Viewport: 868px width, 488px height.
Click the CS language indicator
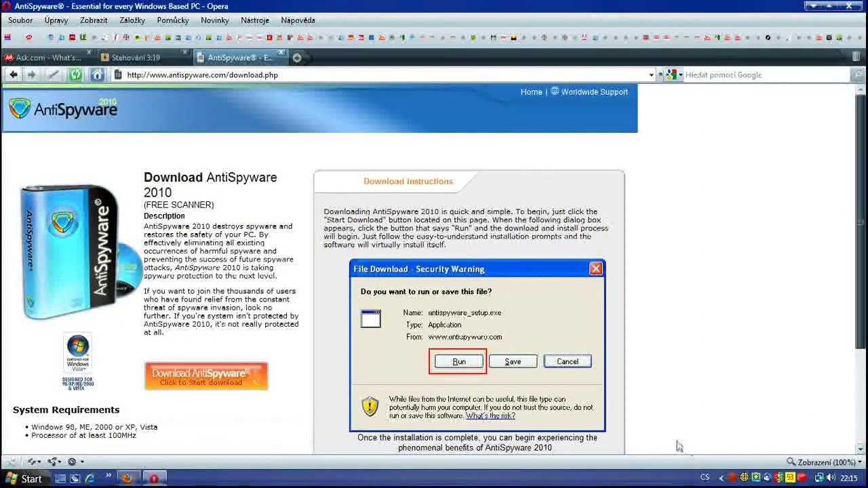tap(705, 478)
